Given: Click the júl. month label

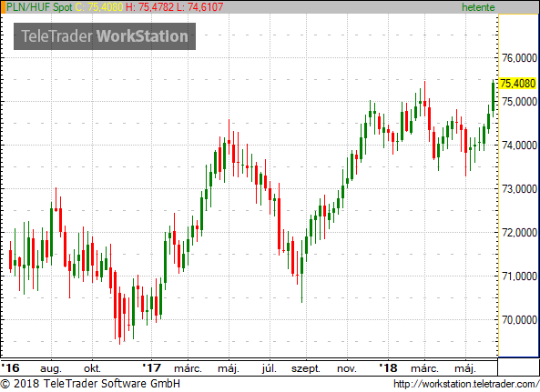Looking at the screenshot, I should click(x=269, y=368).
